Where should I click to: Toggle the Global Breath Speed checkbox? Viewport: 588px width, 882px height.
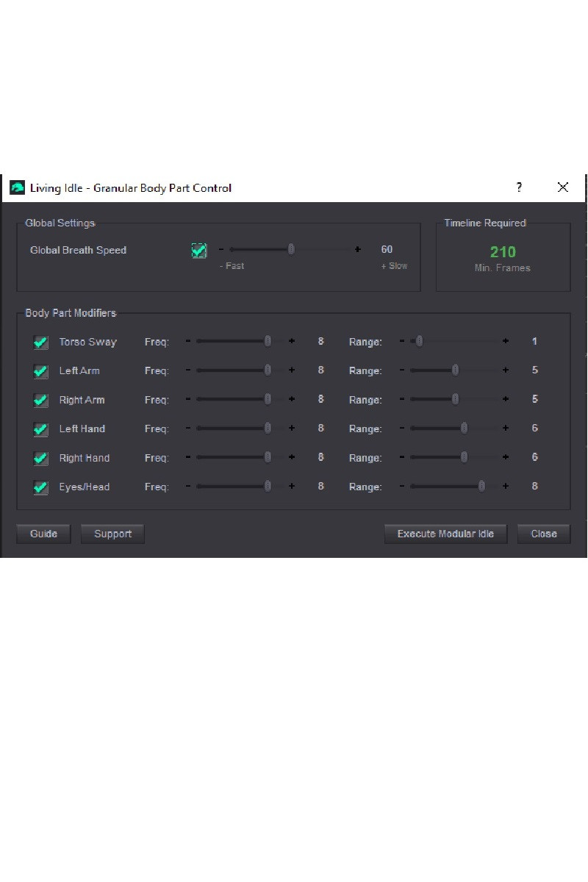click(x=199, y=251)
